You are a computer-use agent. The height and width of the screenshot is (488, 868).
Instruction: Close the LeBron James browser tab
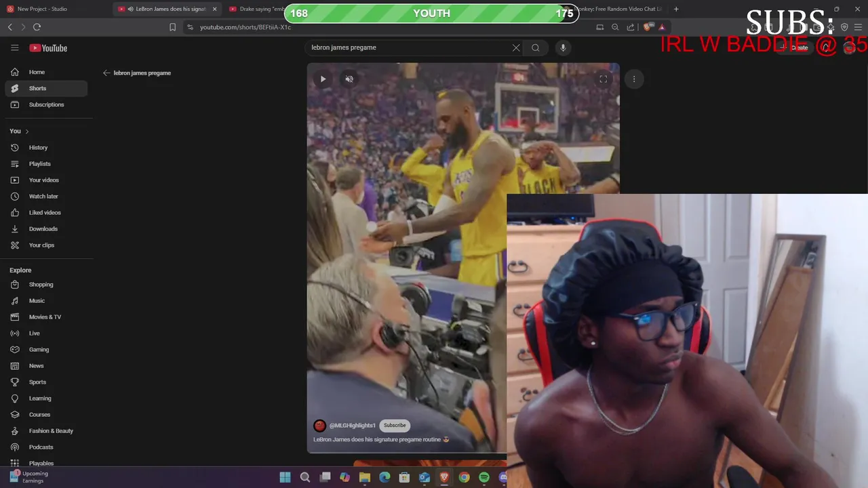214,9
